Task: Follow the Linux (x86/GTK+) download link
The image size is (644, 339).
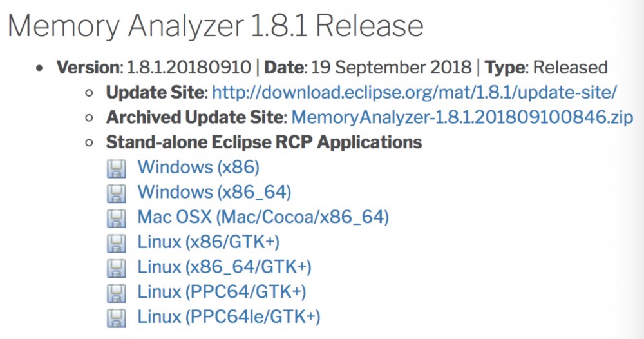Action: coord(209,242)
